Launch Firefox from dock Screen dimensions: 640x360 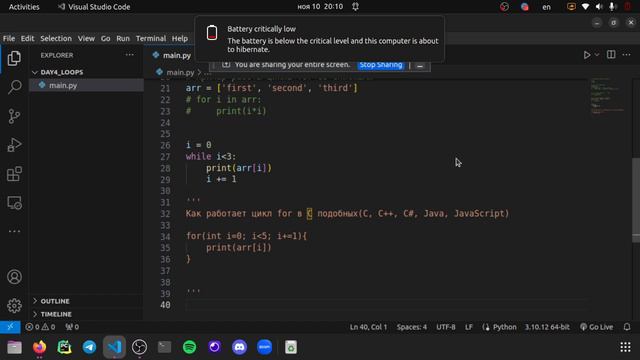click(40, 347)
